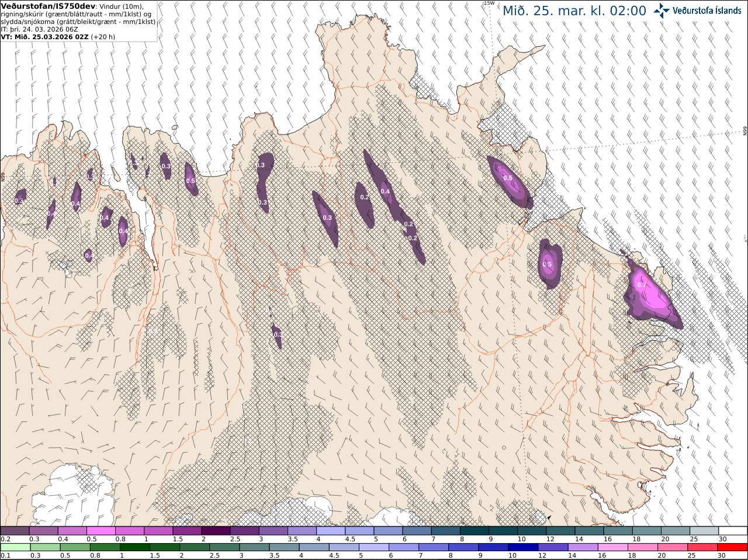Screen dimensions: 748x560
Task: Choose the deep blue 10 rain legend swatch
Action: pos(524,548)
